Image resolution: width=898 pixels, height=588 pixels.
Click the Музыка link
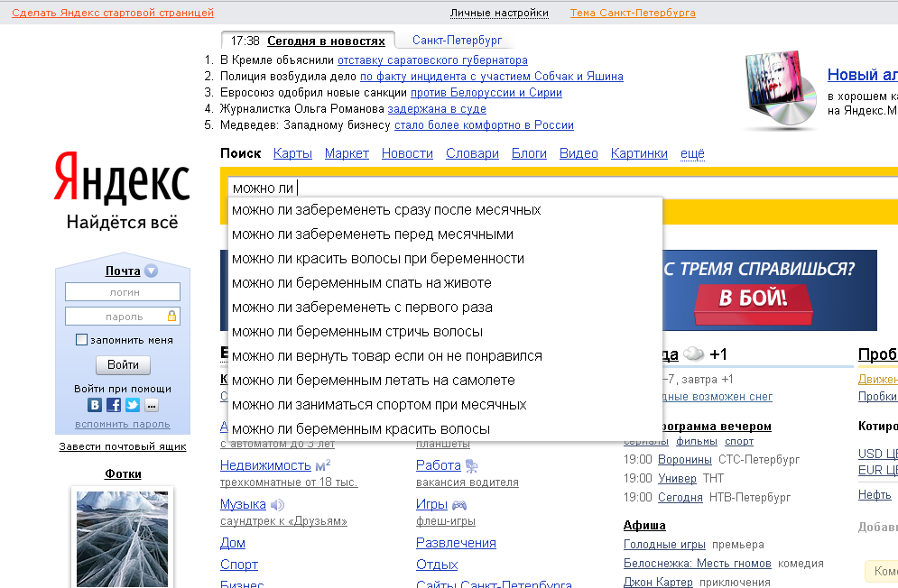(x=243, y=504)
